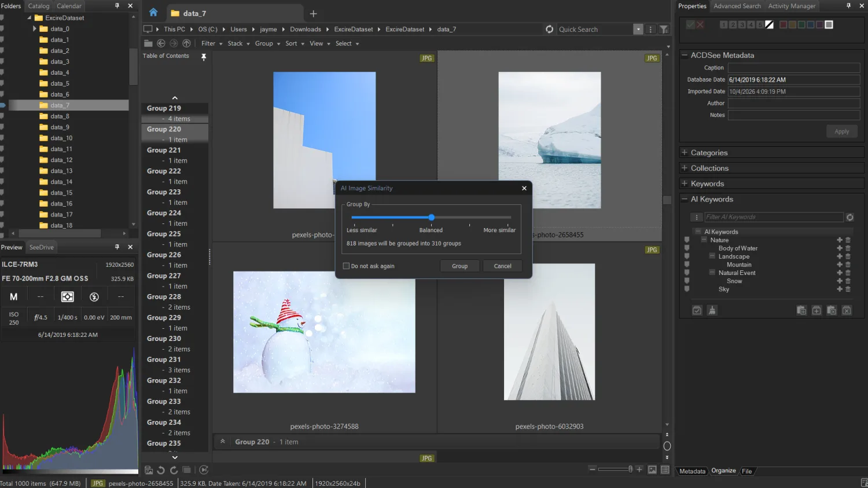Viewport: 868px width, 488px height.
Task: Cancel the AI Image Similarity dialog
Action: tap(502, 266)
